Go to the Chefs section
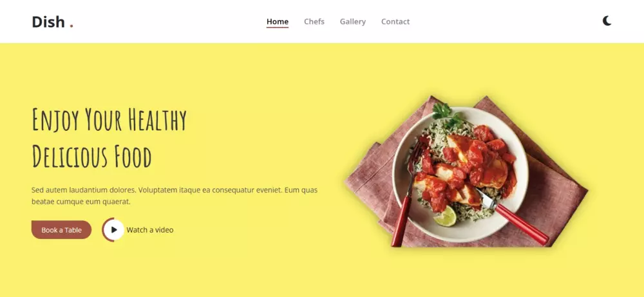The width and height of the screenshot is (644, 297). (x=314, y=21)
